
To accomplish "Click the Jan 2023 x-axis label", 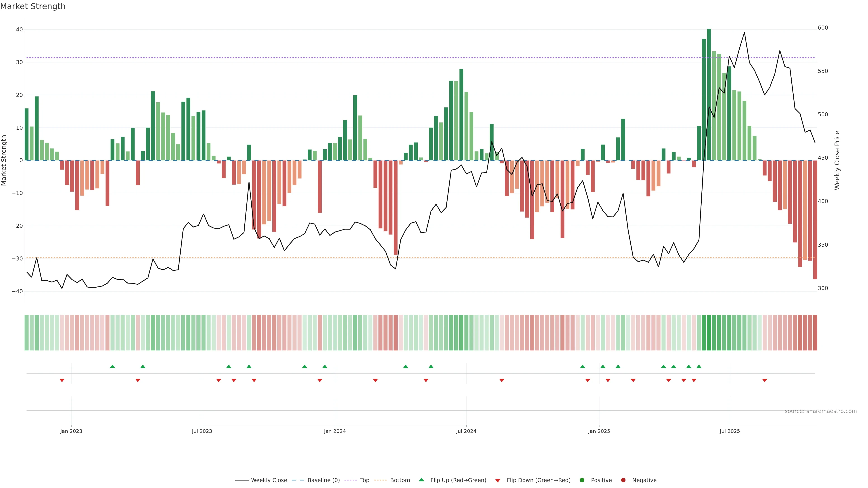I will [x=71, y=431].
